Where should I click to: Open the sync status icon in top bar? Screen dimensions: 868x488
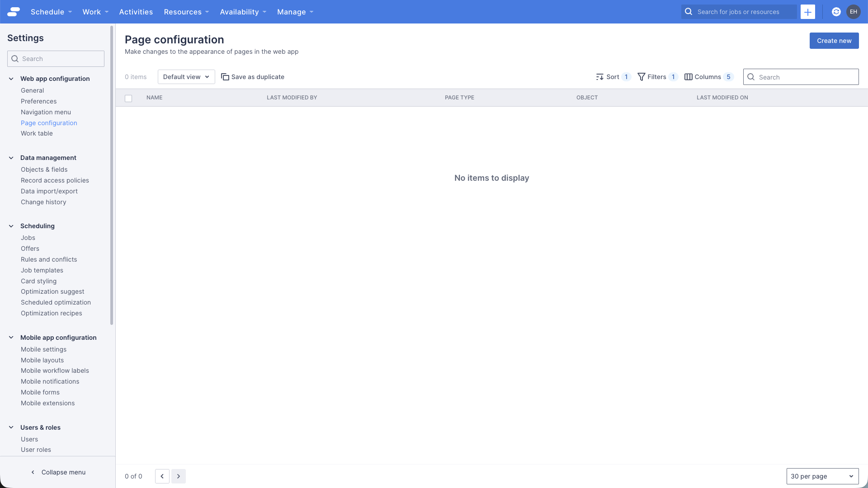point(836,12)
